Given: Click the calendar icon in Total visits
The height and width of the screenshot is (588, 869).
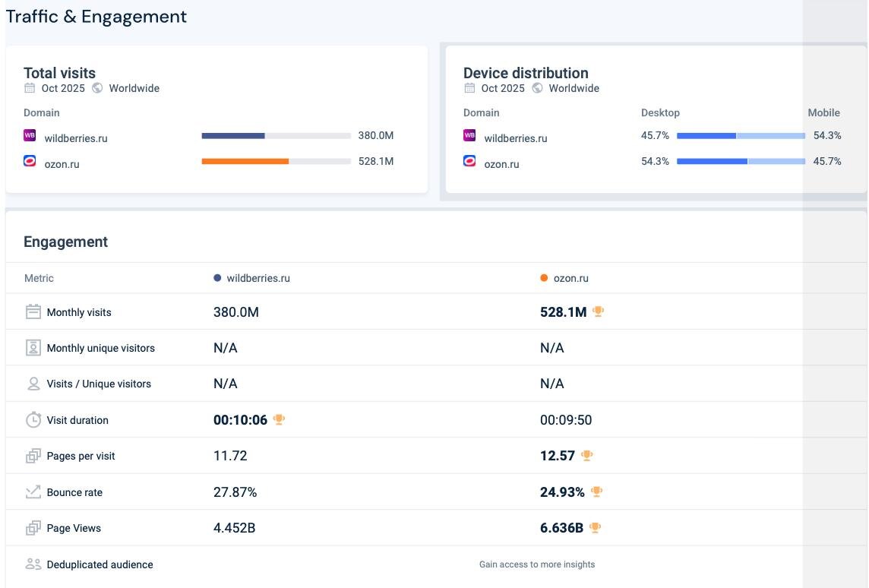Looking at the screenshot, I should [x=30, y=88].
